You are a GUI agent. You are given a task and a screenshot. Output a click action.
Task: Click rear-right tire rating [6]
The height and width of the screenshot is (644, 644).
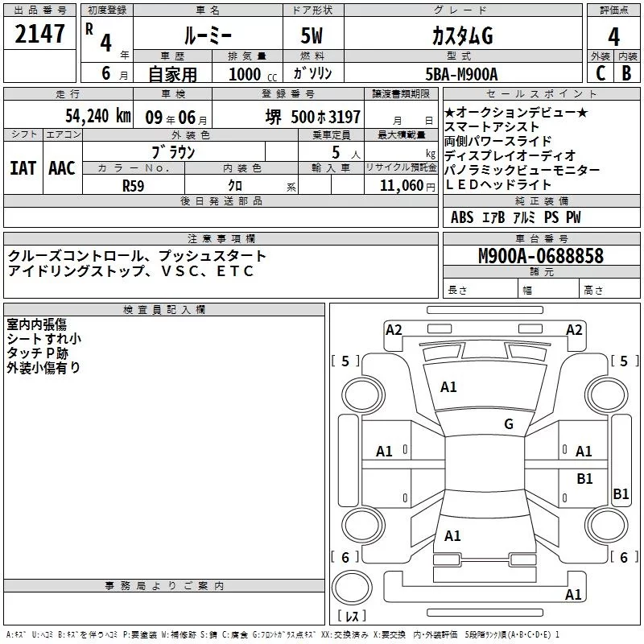point(625,557)
